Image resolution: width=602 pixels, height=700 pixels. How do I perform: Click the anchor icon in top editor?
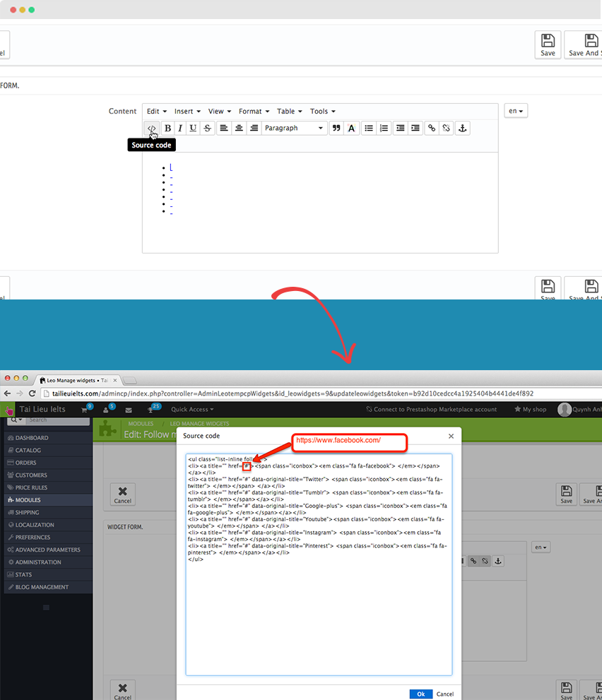click(463, 129)
